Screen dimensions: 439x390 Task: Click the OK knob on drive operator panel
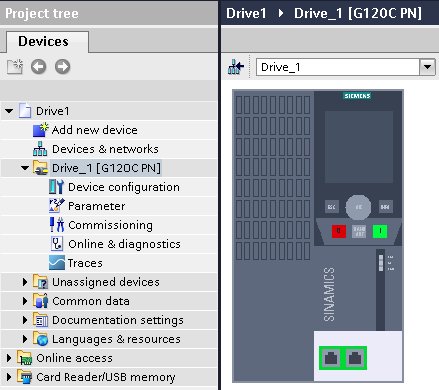(358, 207)
